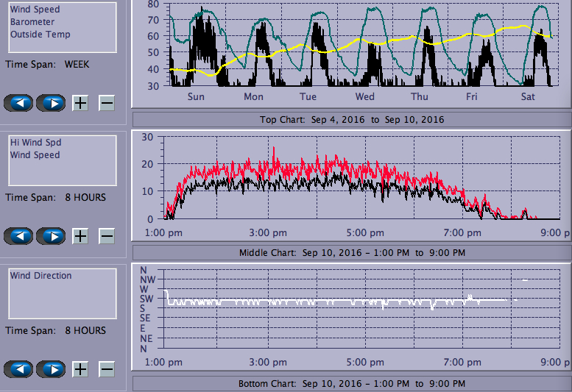
Task: Click the Top Chart date range caption
Action: 352,119
